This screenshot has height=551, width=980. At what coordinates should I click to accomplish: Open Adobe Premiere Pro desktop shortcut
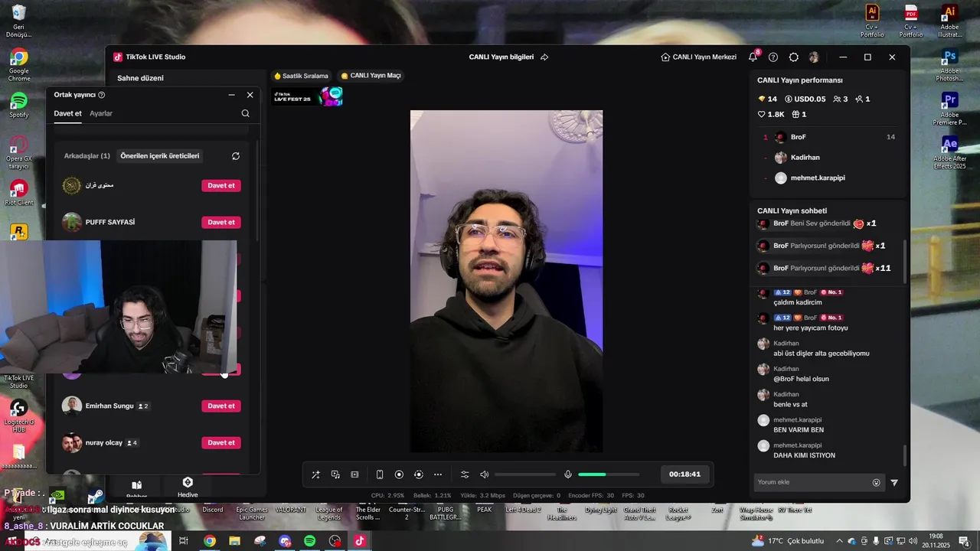tap(949, 109)
